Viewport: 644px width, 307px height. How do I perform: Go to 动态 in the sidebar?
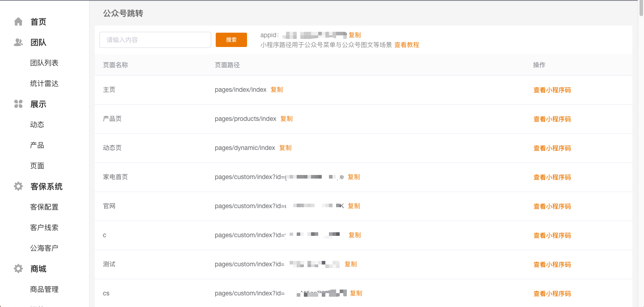tap(37, 125)
